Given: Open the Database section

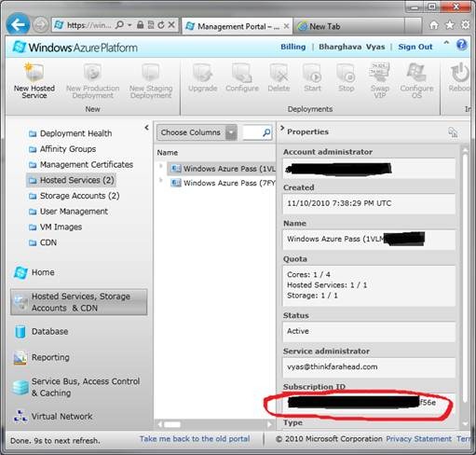Looking at the screenshot, I should 42,332.
